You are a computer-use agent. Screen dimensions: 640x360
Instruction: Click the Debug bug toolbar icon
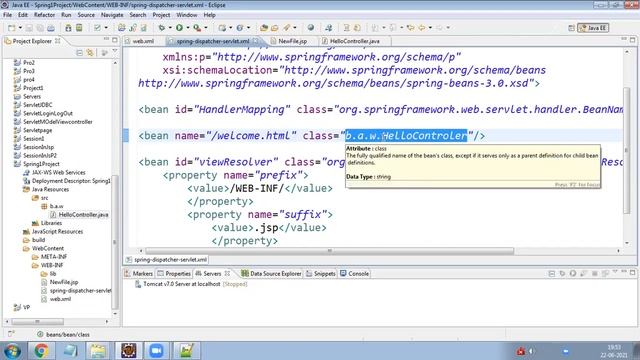pos(162,28)
